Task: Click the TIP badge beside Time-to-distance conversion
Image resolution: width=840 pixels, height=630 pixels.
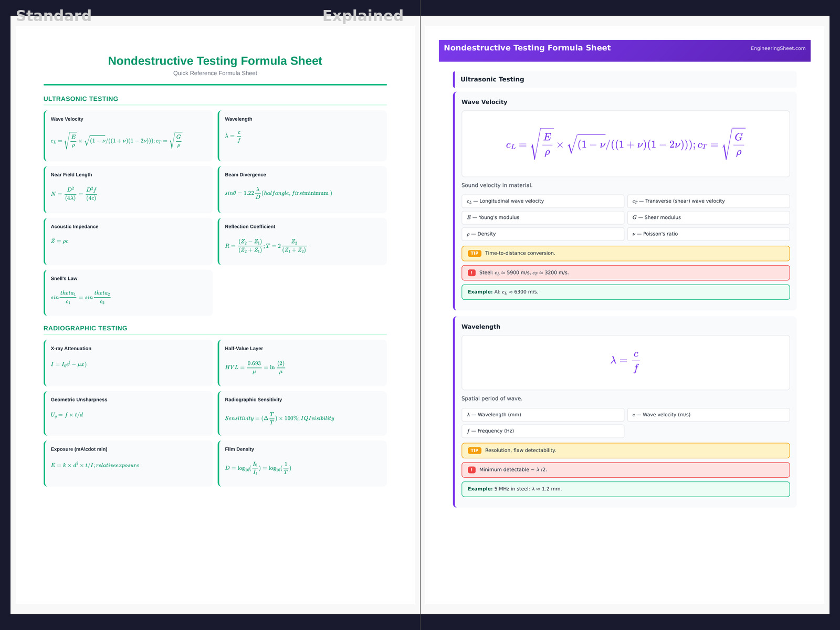Action: (474, 254)
